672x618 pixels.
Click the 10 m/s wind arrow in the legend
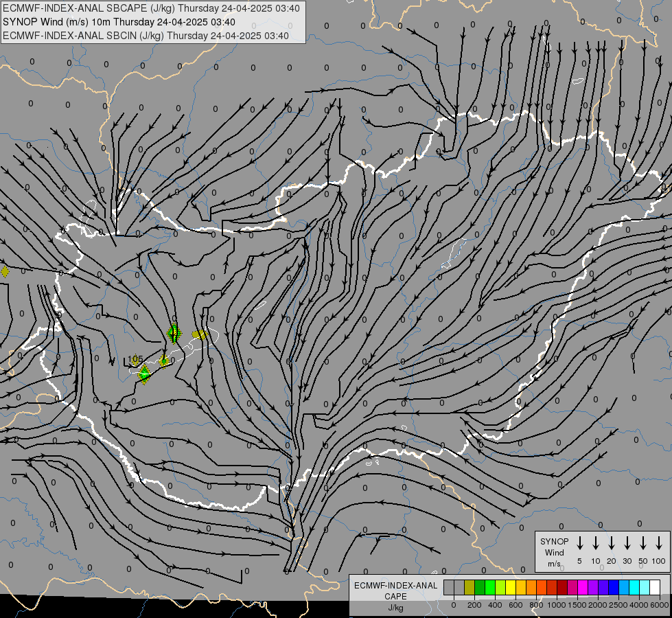(x=596, y=542)
